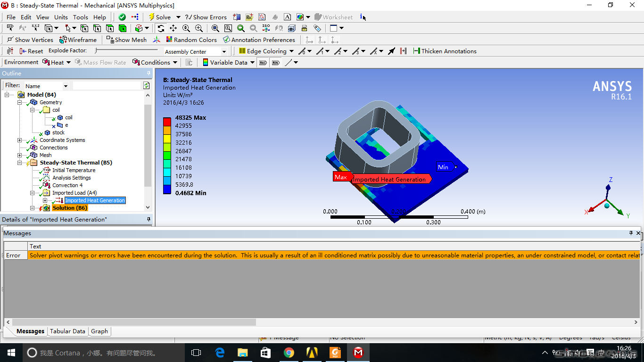
Task: Click the ruler toggle icon
Action: pyautogui.click(x=305, y=28)
